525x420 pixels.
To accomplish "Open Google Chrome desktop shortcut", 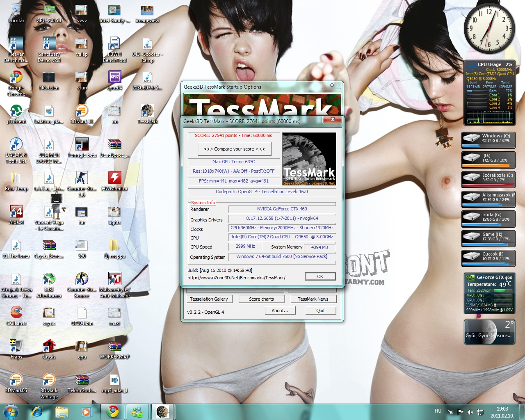I will click(16, 83).
